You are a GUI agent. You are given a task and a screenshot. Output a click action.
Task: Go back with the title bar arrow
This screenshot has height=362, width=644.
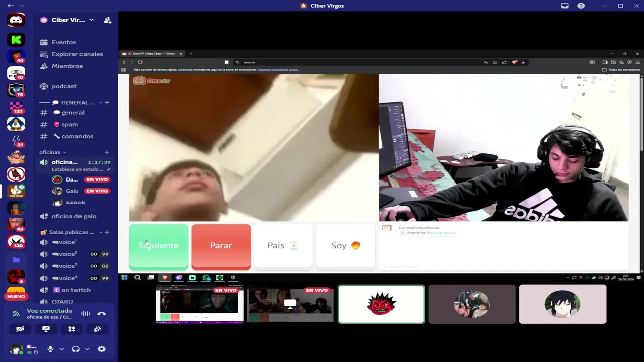click(11, 6)
